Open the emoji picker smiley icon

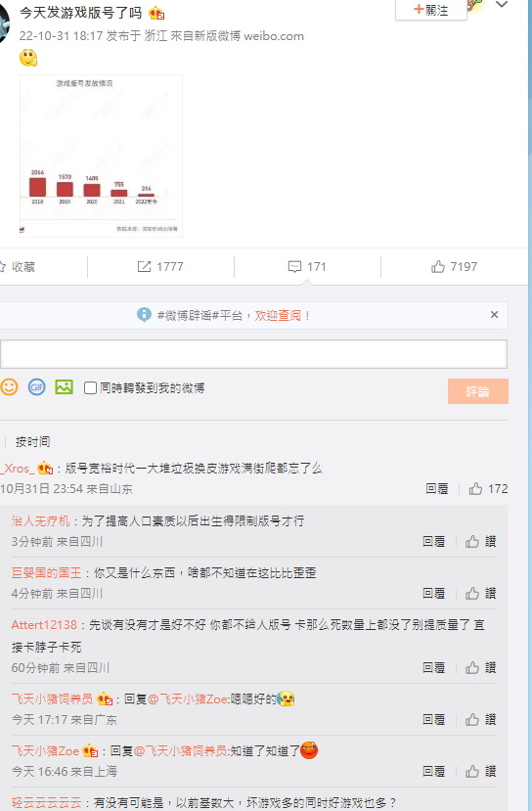click(x=9, y=386)
